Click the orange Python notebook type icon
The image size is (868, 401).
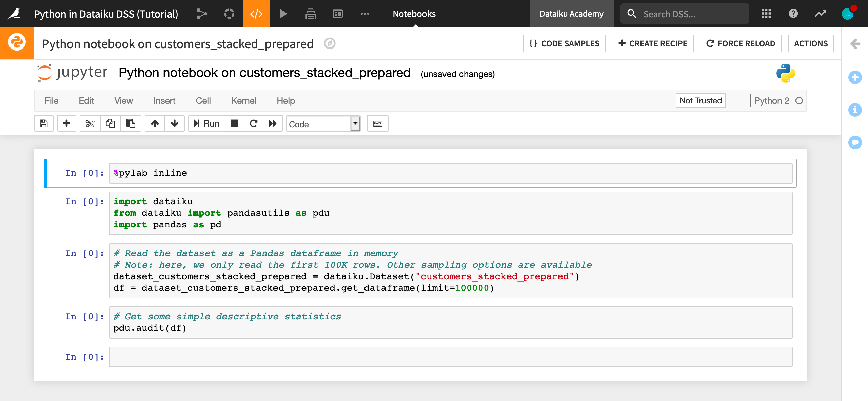click(17, 43)
